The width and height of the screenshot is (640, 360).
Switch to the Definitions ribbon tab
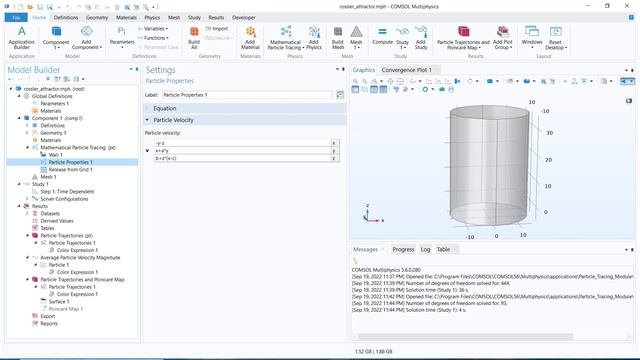(66, 18)
